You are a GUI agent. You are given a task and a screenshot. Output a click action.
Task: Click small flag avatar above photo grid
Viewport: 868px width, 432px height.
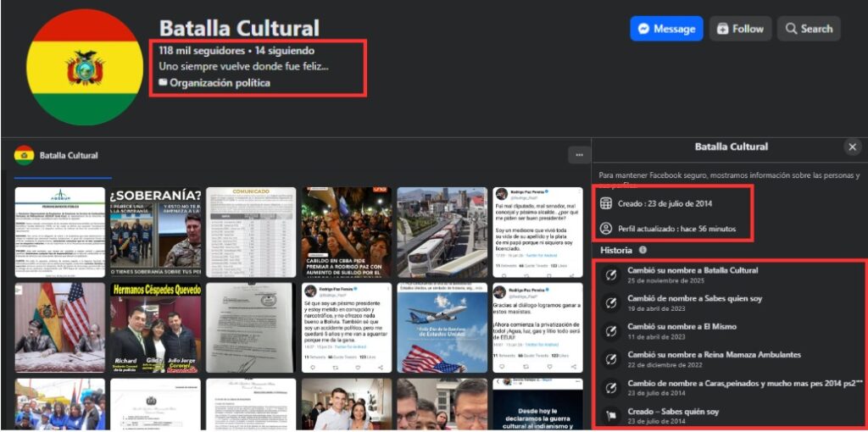[x=25, y=155]
